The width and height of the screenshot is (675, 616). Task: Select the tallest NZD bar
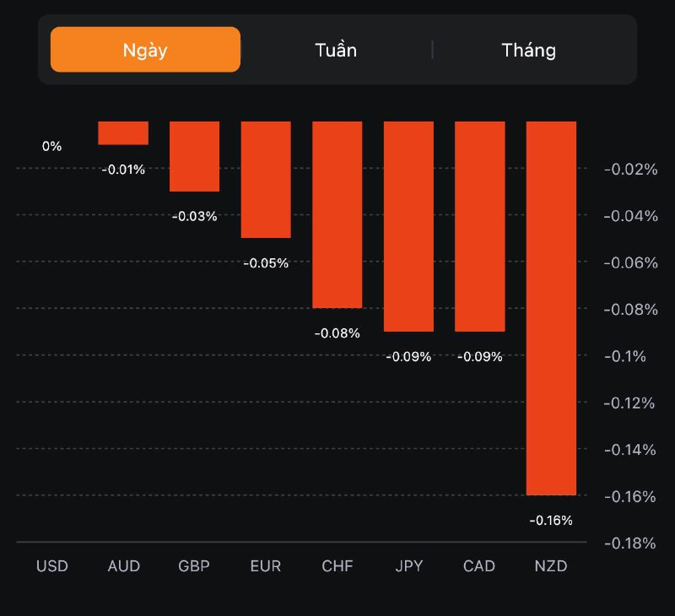(551, 308)
